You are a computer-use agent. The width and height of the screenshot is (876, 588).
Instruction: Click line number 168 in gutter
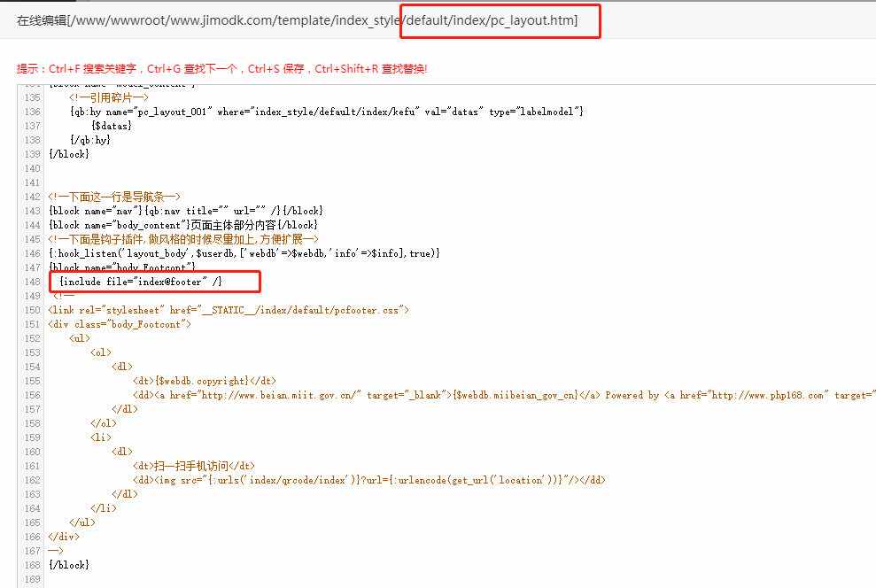pyautogui.click(x=32, y=565)
